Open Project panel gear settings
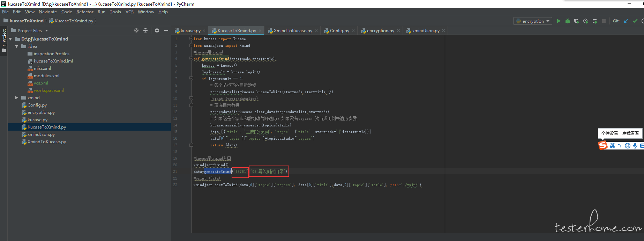 tap(157, 30)
